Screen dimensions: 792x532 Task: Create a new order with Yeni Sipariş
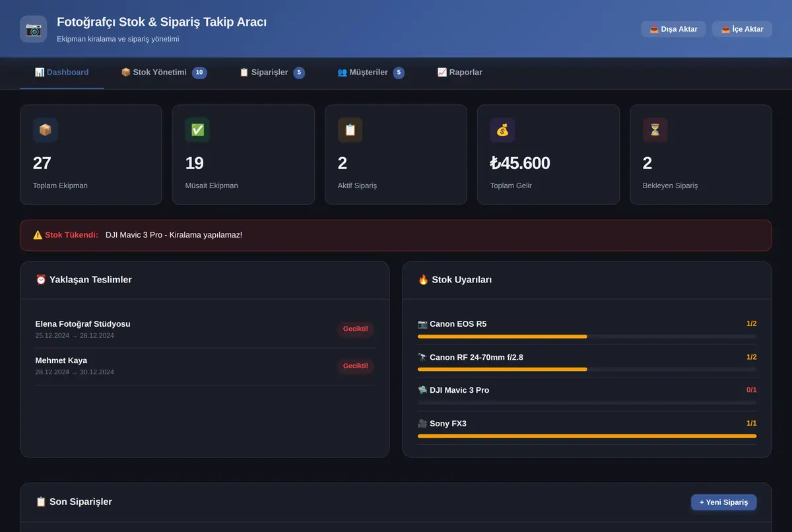coord(723,502)
